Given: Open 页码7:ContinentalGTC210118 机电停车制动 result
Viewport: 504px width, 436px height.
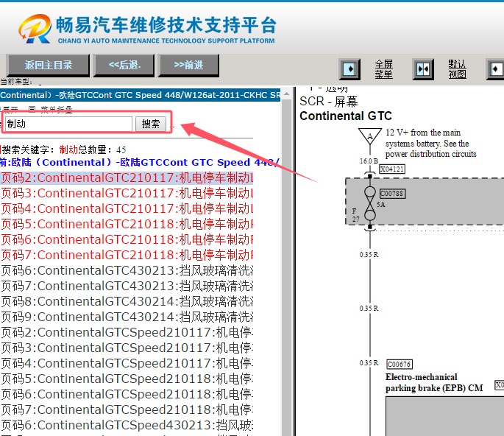Looking at the screenshot, I should tap(127, 255).
